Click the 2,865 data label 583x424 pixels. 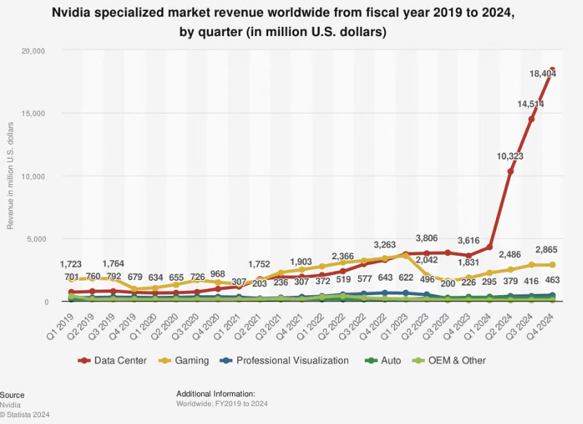click(546, 250)
